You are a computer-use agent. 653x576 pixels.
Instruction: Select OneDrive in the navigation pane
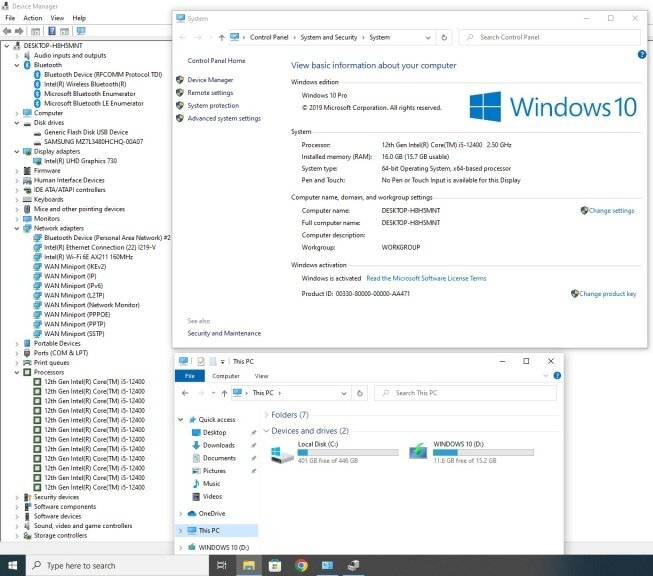point(212,514)
